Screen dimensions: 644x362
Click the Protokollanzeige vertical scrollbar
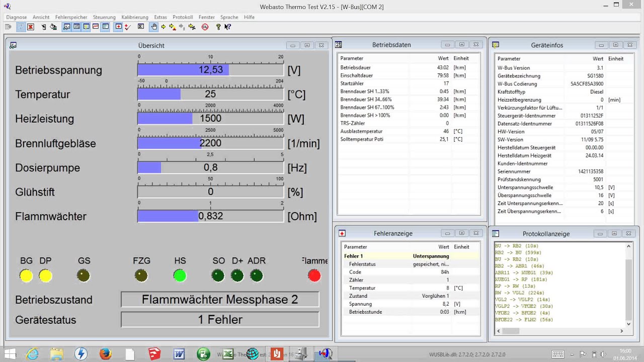pos(628,285)
